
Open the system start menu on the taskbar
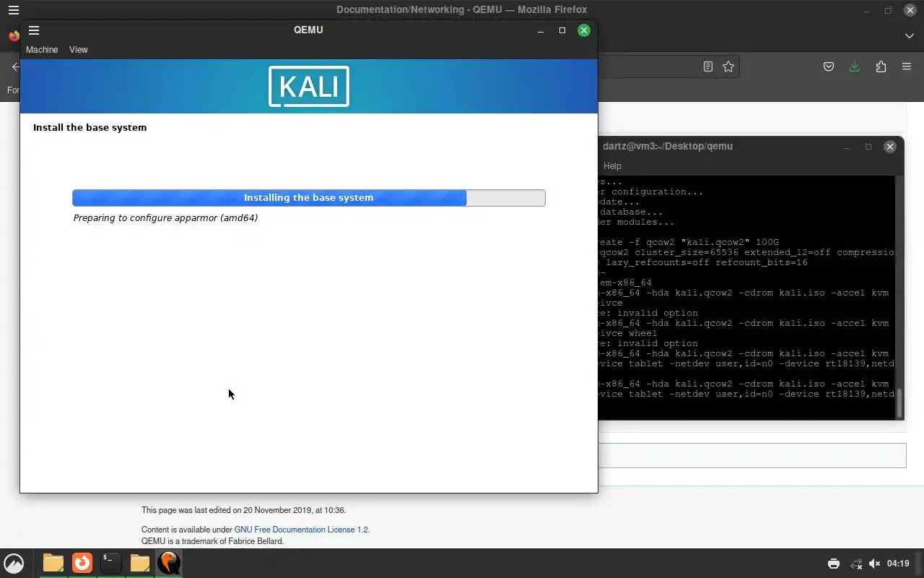(14, 563)
